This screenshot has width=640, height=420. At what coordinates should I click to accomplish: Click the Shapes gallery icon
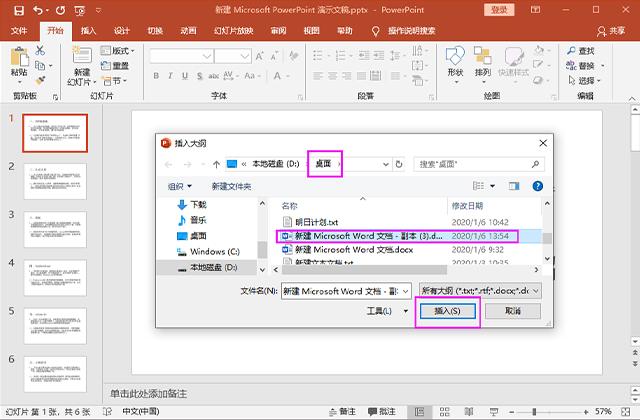456,56
